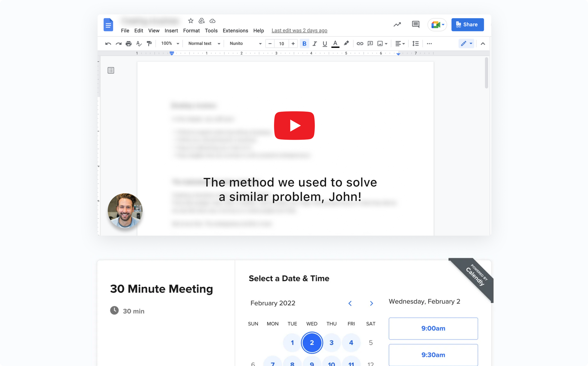Show document outline icon
Image resolution: width=588 pixels, height=366 pixels.
pyautogui.click(x=111, y=70)
